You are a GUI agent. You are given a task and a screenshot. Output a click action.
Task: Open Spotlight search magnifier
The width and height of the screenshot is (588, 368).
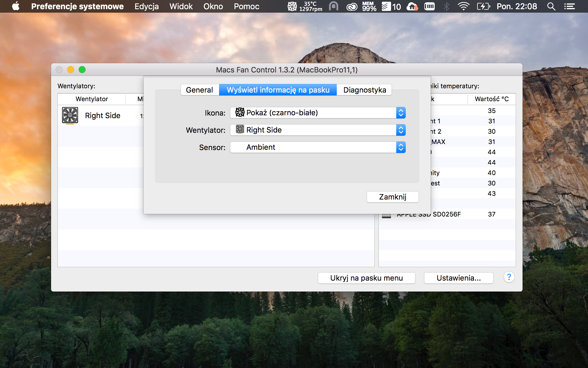pos(551,6)
